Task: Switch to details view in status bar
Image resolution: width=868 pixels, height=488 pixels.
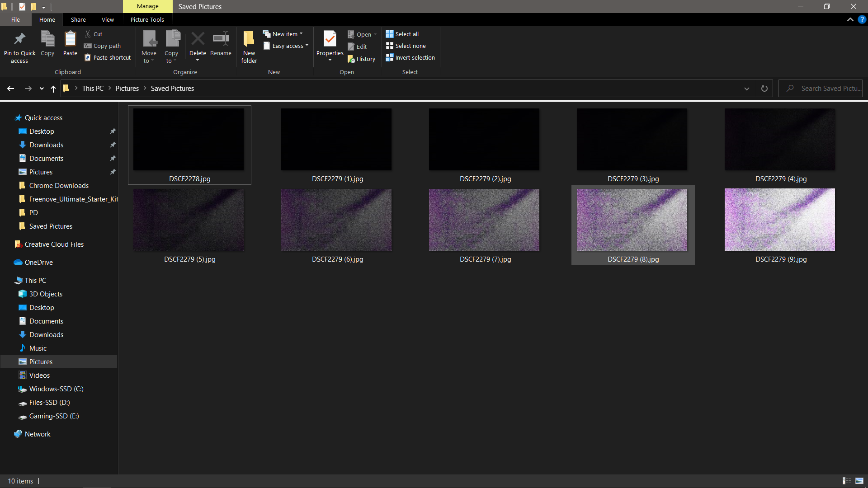Action: [846, 481]
